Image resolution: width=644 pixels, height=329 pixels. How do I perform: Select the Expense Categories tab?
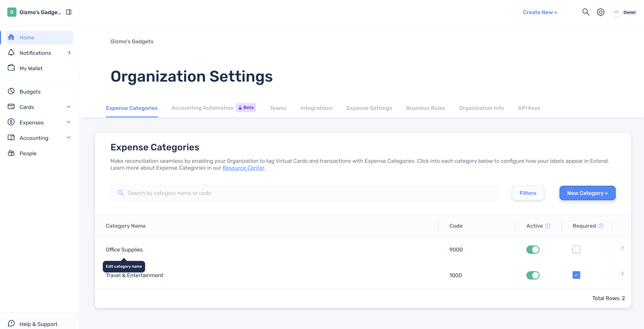(x=132, y=108)
